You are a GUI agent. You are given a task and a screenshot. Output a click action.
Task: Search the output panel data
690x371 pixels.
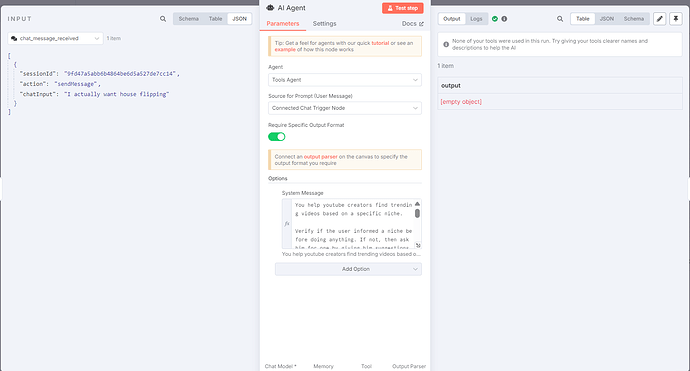pos(560,19)
